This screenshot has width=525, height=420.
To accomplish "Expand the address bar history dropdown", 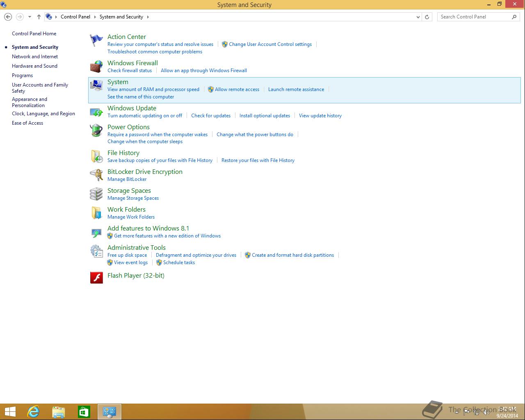I will [x=418, y=17].
